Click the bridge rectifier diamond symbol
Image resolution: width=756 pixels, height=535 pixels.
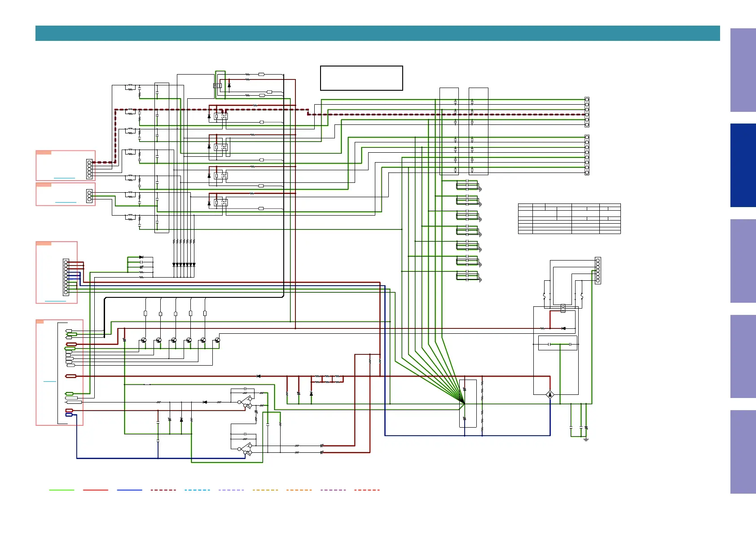(550, 395)
